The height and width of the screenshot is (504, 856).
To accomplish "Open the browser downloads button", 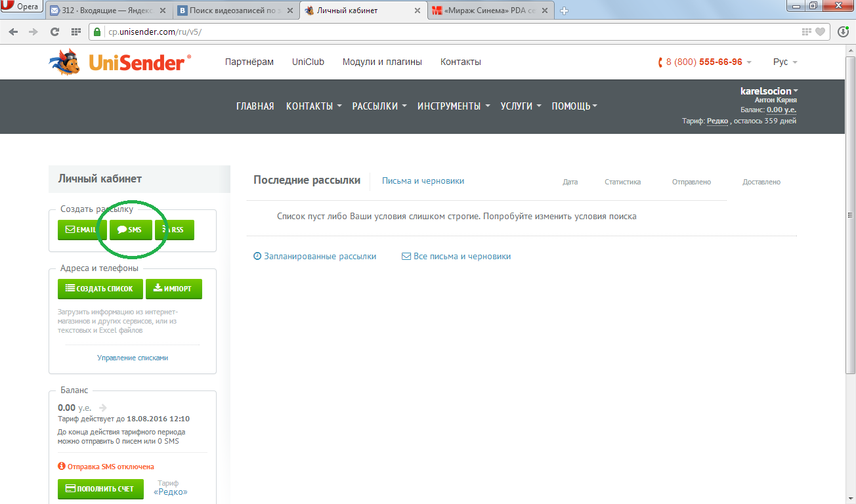I will [844, 31].
